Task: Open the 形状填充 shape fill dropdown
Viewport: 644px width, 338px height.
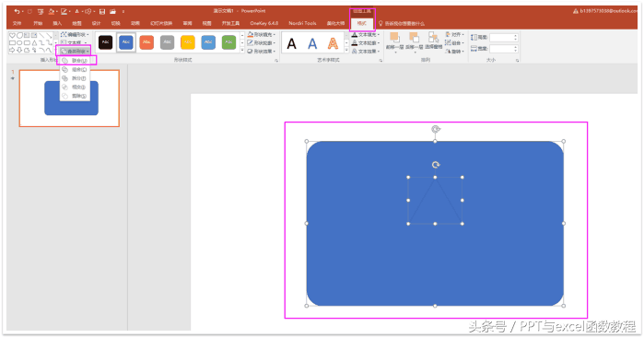Action: click(x=262, y=35)
